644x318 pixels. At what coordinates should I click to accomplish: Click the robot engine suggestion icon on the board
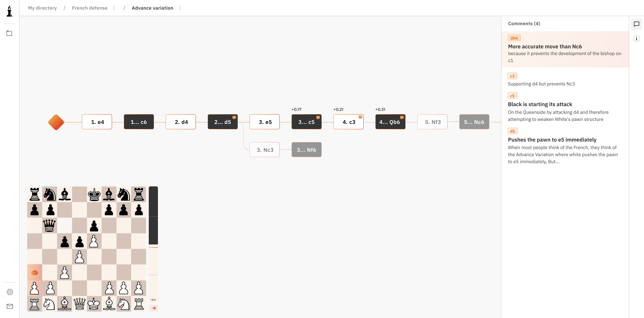35,272
